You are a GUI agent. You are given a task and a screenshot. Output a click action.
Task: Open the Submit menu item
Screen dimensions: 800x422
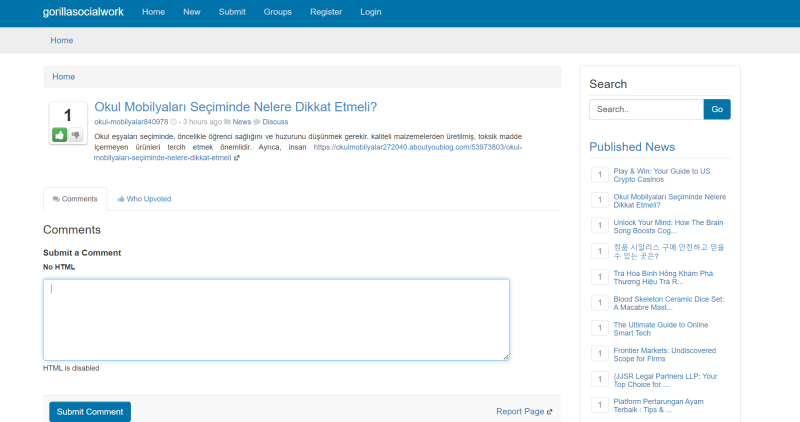pos(232,12)
